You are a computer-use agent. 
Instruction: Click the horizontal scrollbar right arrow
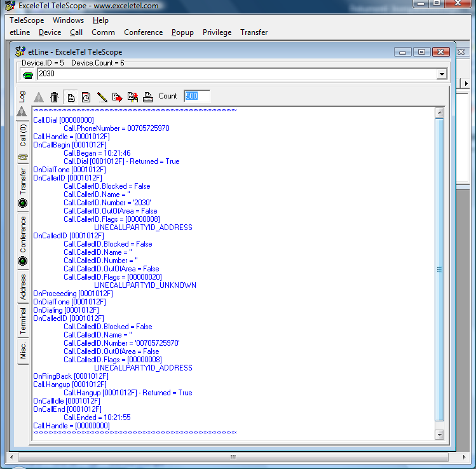pos(464,457)
